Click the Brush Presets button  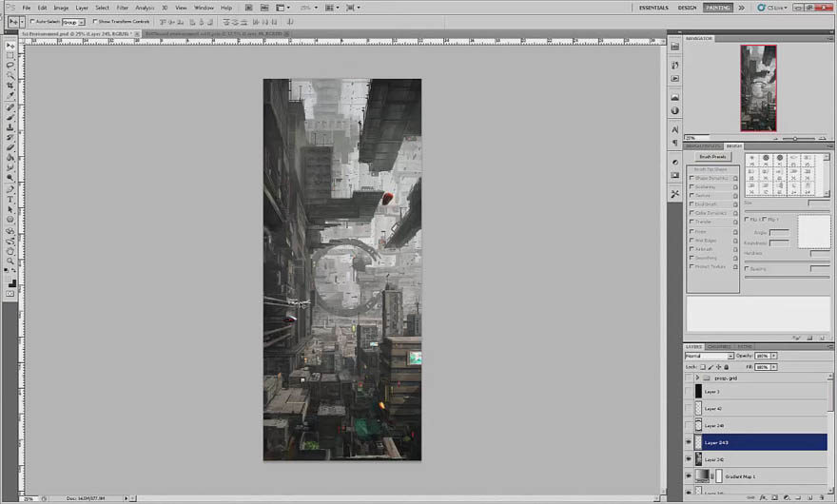[712, 157]
